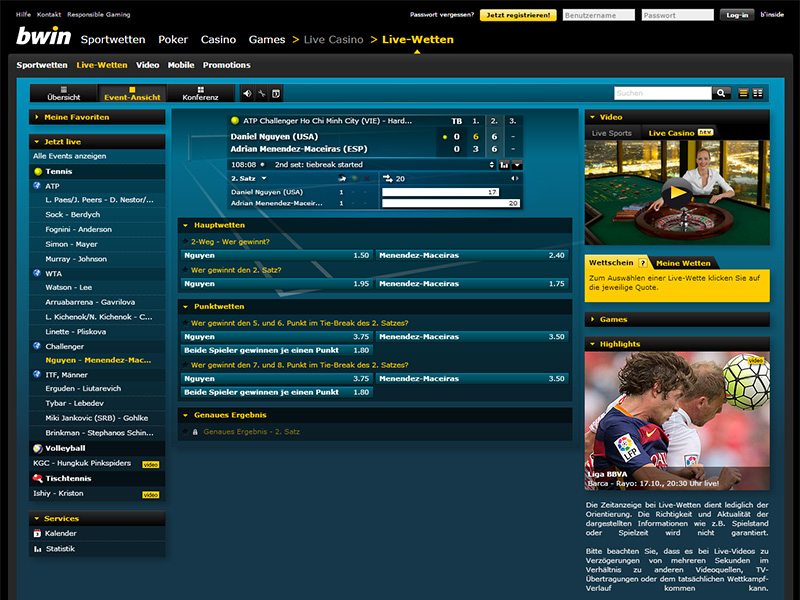Screen dimensions: 800x600
Task: Focus the Suchen search field
Action: pyautogui.click(x=663, y=93)
